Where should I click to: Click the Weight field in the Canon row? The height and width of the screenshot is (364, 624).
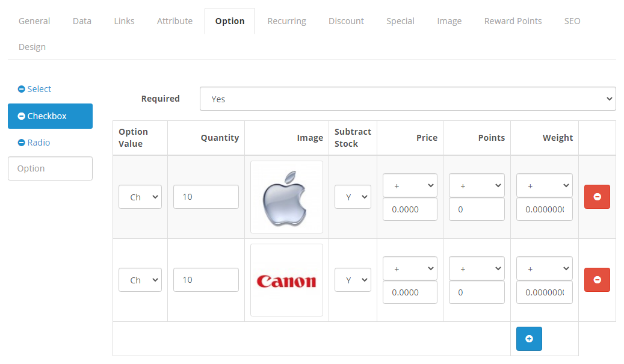click(545, 292)
